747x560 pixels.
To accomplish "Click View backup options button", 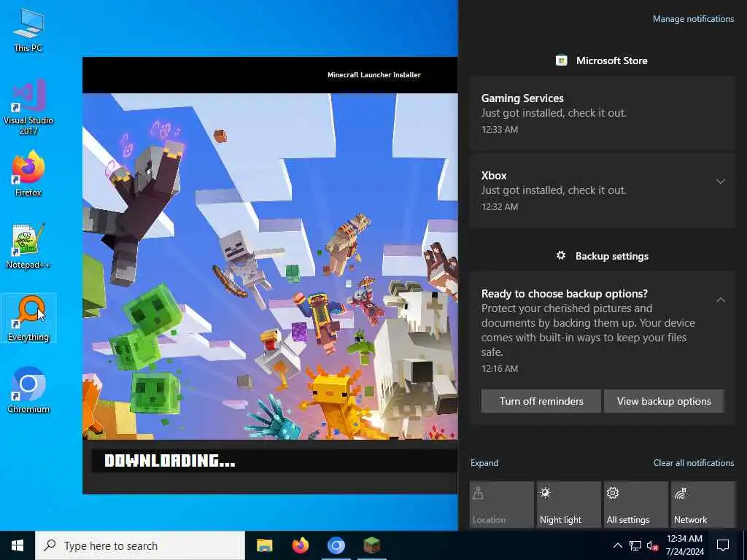I will tap(664, 402).
